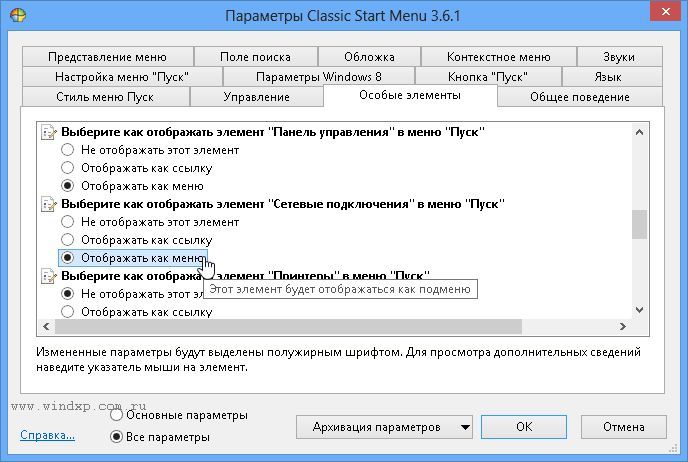The height and width of the screenshot is (462, 688).
Task: Switch to "Параметры Windows 8" tab
Action: click(x=319, y=77)
